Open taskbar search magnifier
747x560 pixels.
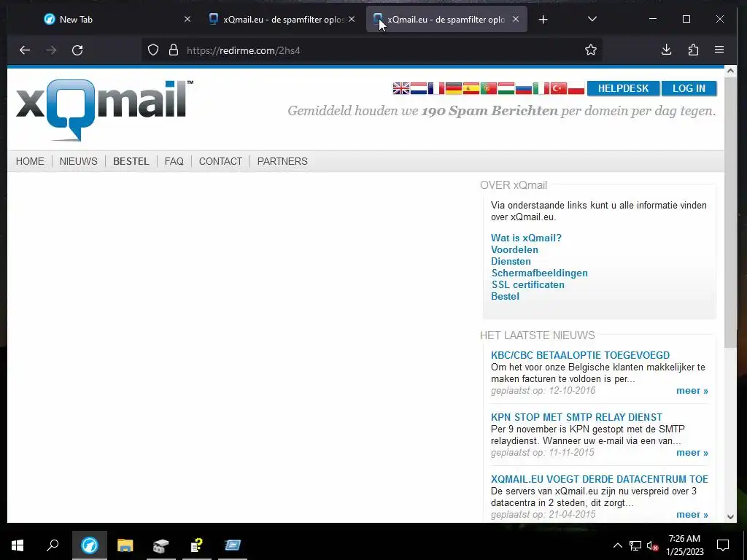[x=53, y=545]
